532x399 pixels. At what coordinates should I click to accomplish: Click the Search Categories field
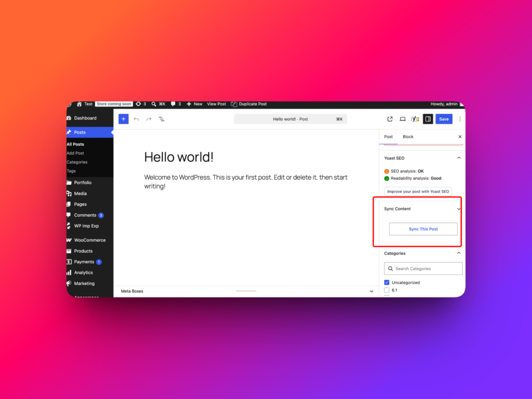coord(423,269)
